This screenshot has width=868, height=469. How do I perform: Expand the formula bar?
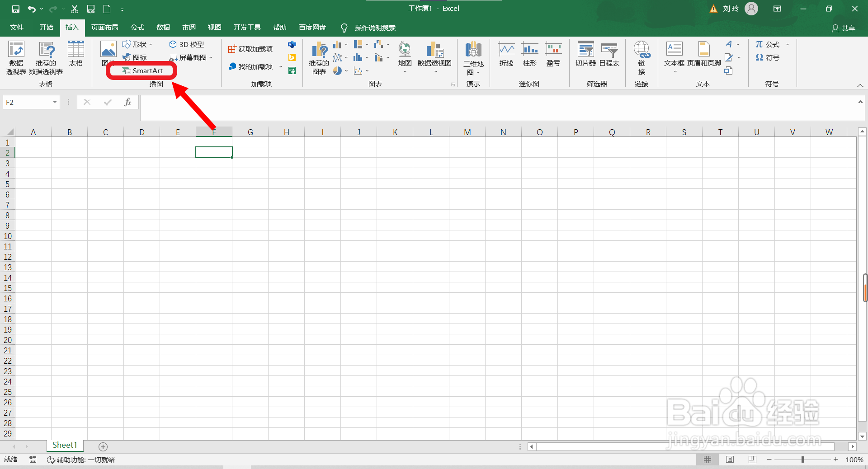[x=860, y=102]
